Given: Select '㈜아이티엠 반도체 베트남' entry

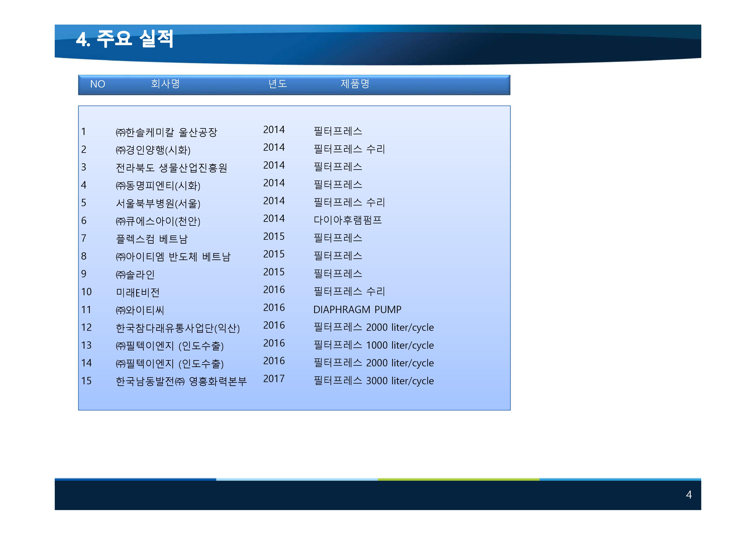Looking at the screenshot, I should point(173,257).
